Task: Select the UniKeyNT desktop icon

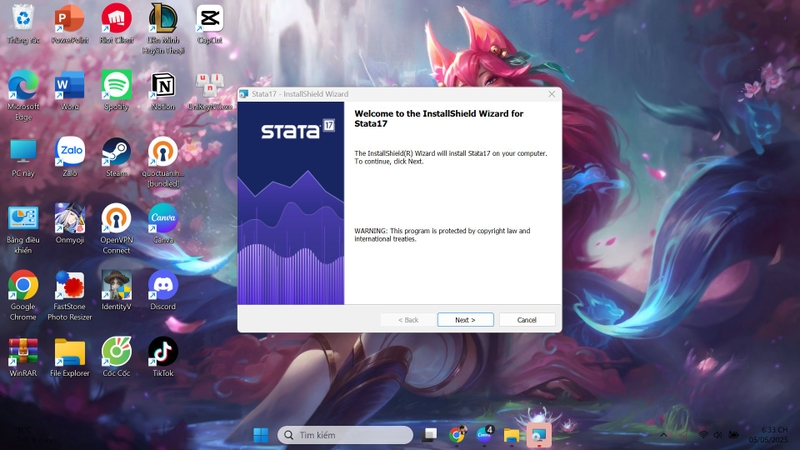Action: point(210,90)
